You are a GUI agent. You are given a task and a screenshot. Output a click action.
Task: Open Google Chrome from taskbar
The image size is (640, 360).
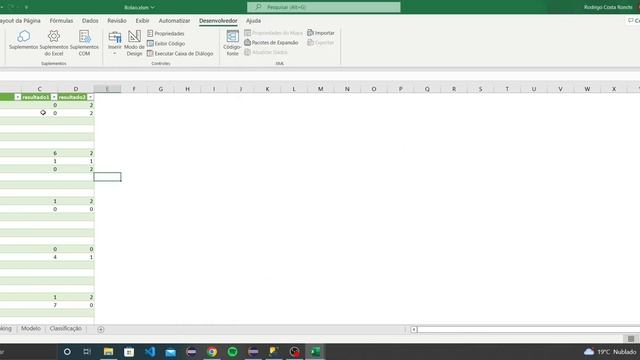click(x=212, y=351)
